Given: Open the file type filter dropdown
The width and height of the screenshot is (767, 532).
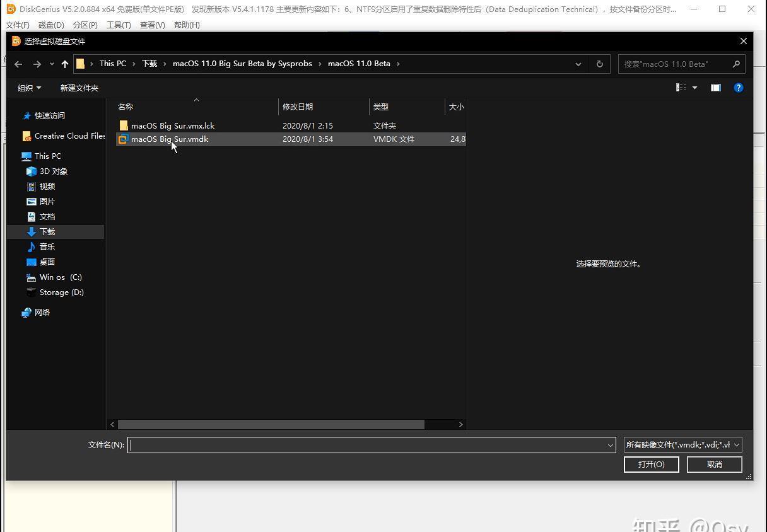Looking at the screenshot, I should click(x=682, y=445).
